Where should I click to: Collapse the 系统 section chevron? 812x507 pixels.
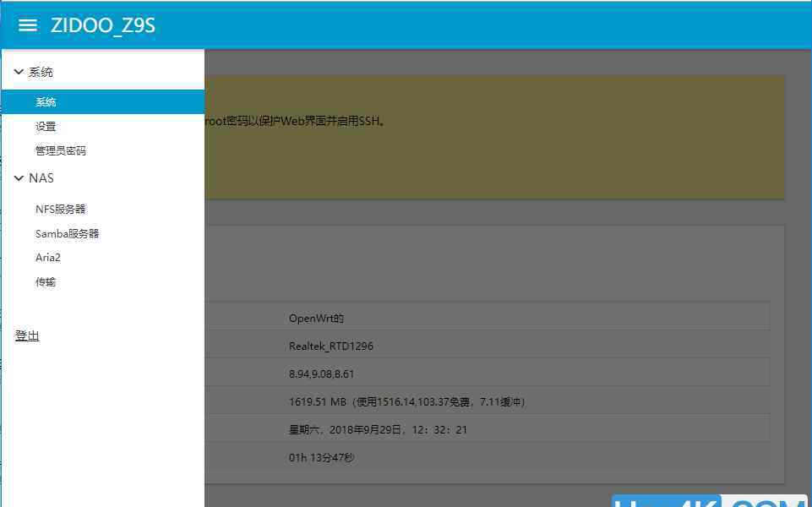click(19, 72)
